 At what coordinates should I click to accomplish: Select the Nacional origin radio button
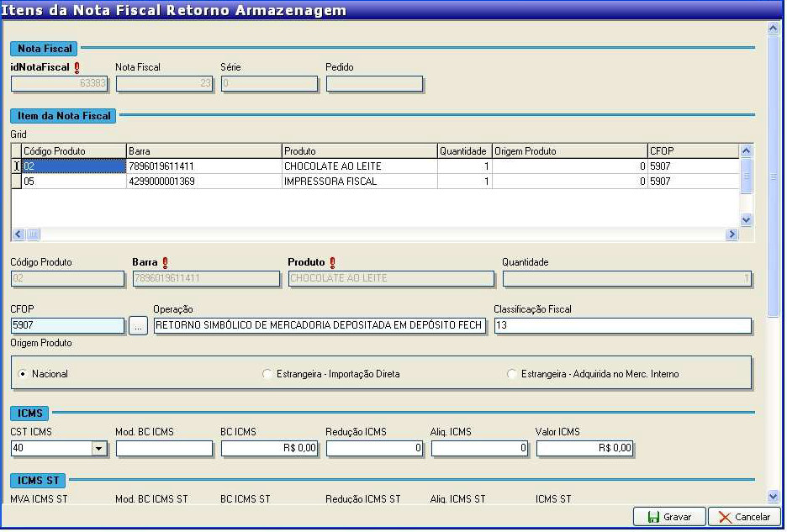coord(23,374)
